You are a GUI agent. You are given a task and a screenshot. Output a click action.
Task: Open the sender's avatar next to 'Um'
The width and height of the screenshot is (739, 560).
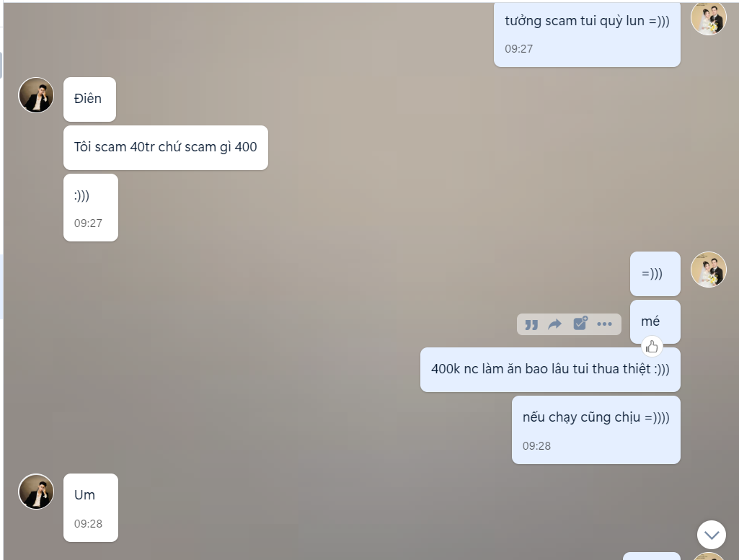(x=36, y=492)
